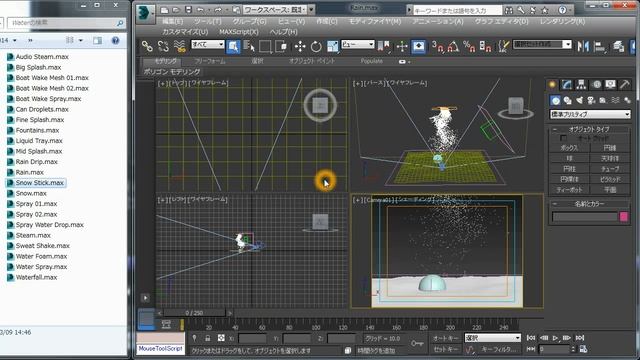Open the Hierarchy tab in Command Panel
The height and width of the screenshot is (360, 640).
click(581, 84)
